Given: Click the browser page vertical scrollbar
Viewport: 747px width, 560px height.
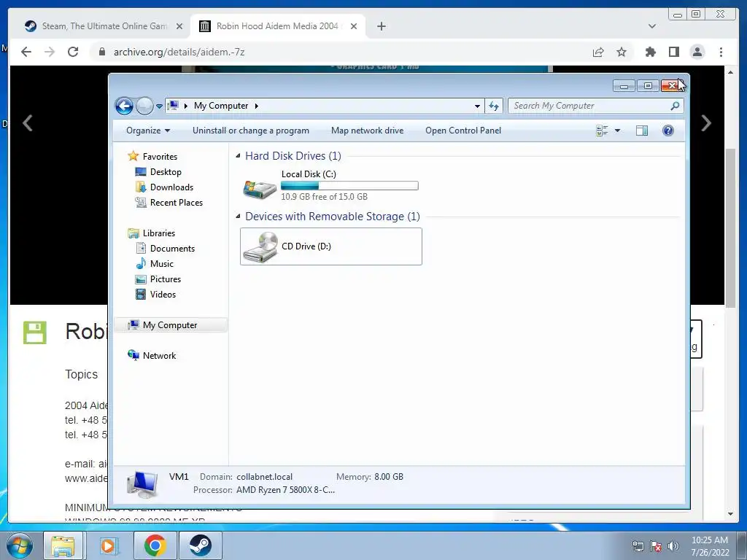Looking at the screenshot, I should tap(730, 227).
